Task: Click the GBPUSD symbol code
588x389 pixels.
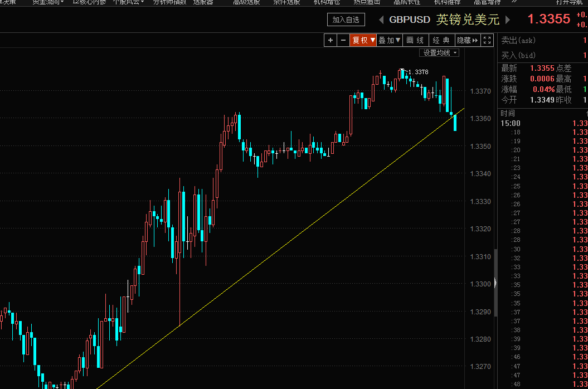Action: (x=410, y=20)
